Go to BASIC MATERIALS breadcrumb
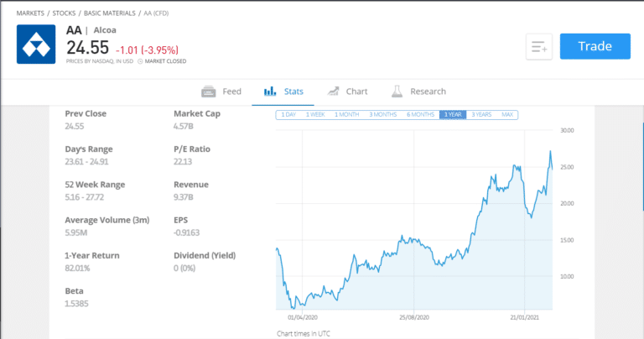644x339 pixels. 110,13
